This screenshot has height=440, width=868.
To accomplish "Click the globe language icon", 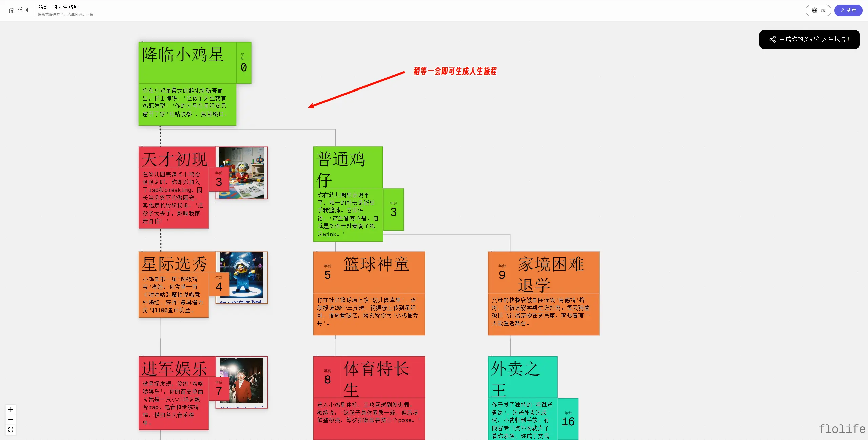I will click(814, 11).
